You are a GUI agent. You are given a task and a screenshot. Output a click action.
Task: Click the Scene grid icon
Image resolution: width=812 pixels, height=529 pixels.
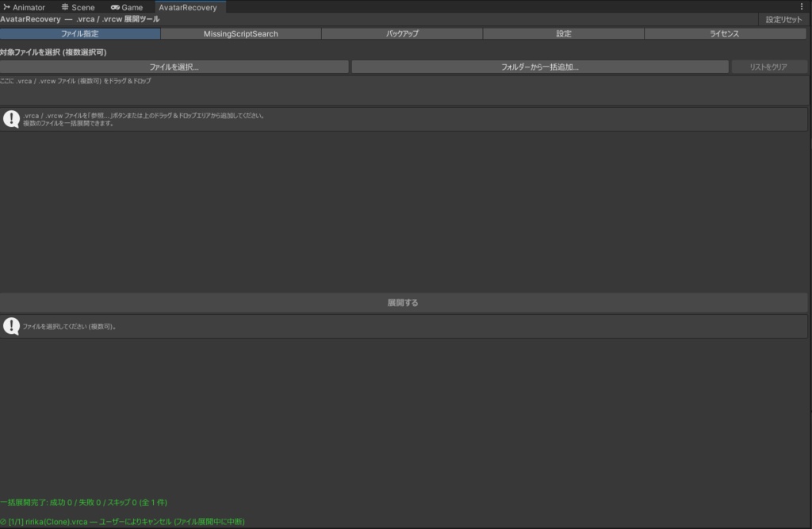click(x=65, y=6)
